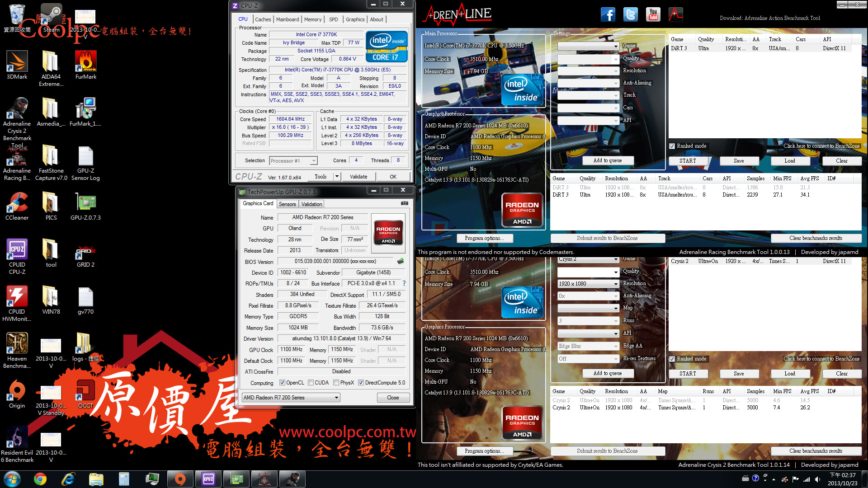
Task: Toggle Ranked mode in the Racing Benchmark
Action: [672, 146]
